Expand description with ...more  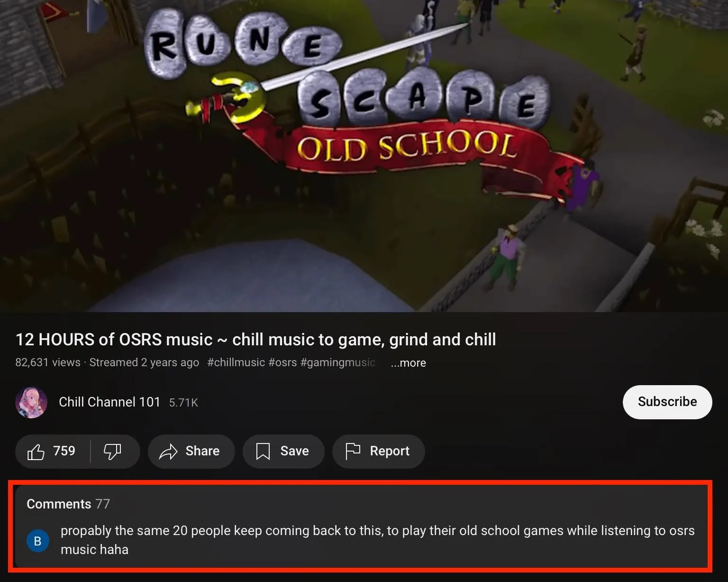click(x=408, y=363)
